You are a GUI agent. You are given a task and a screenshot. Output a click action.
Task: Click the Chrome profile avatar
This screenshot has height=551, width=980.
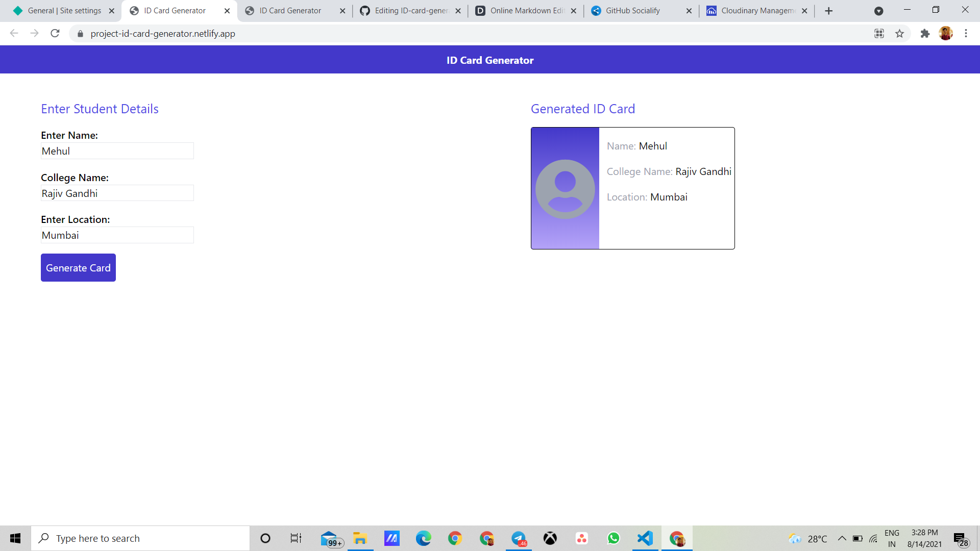(x=946, y=33)
